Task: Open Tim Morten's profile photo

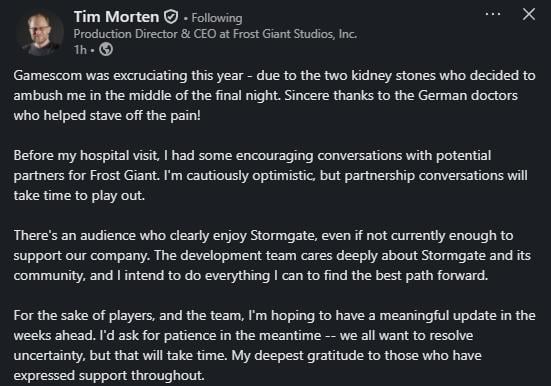Action: pos(41,33)
